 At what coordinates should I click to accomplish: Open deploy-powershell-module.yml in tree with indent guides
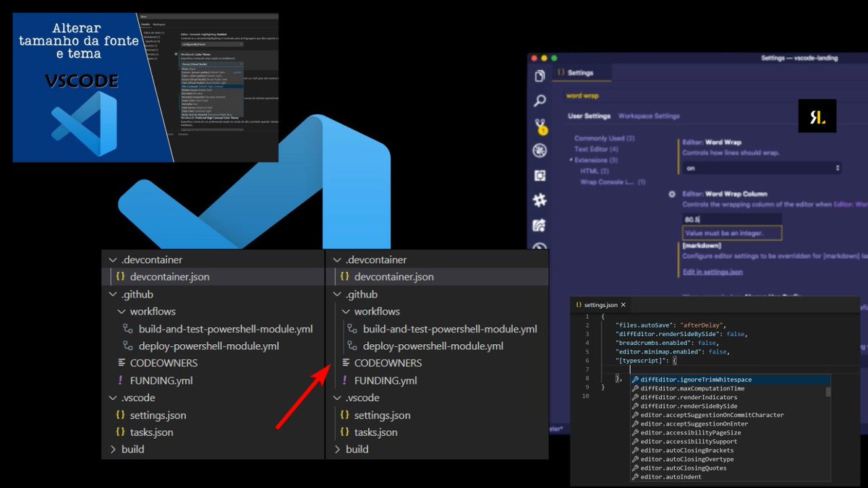[433, 346]
